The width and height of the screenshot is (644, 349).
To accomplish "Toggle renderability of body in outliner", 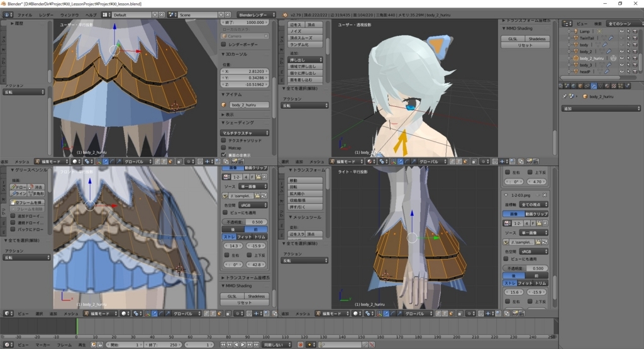I will tap(635, 45).
